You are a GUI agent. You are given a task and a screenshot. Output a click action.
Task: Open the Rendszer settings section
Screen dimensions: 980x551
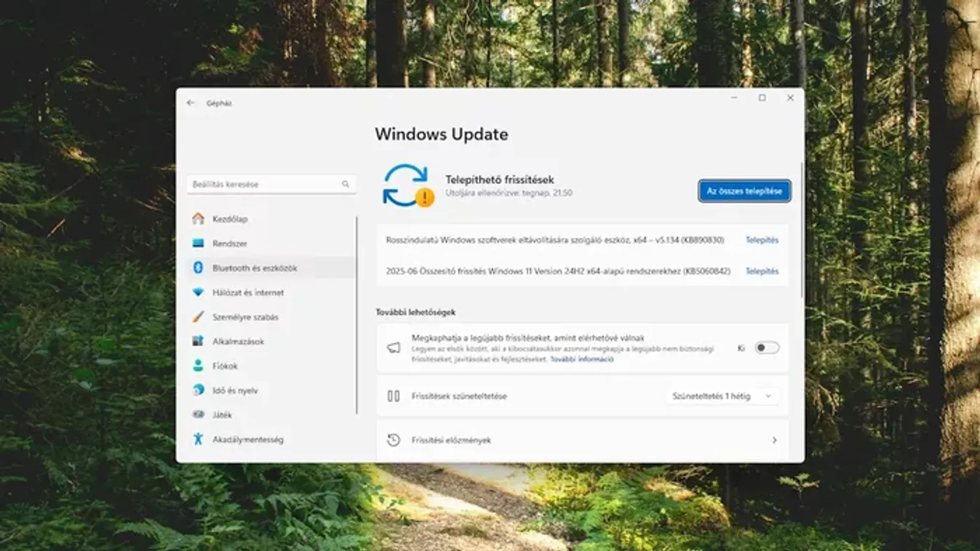(271, 244)
